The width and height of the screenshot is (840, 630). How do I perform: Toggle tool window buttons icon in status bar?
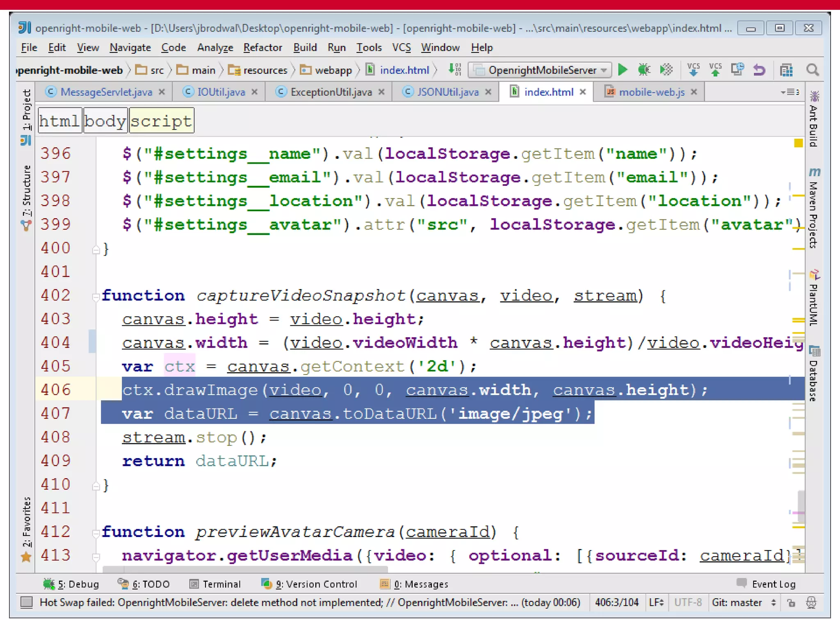pos(27,602)
